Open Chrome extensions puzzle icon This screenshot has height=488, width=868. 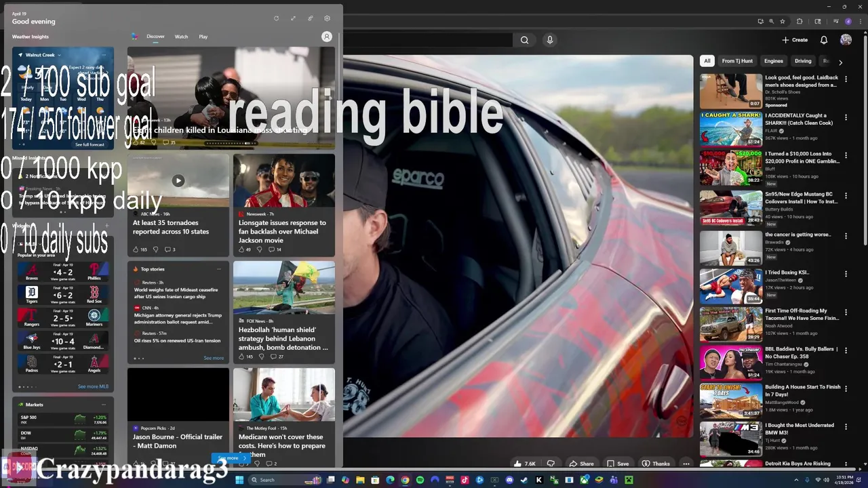[800, 21]
